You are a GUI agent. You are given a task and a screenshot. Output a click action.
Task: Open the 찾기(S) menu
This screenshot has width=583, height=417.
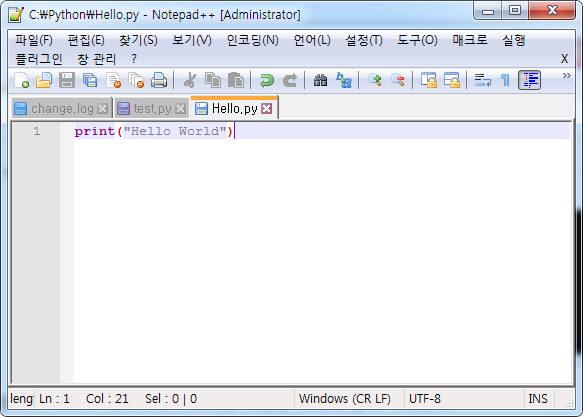(x=138, y=40)
